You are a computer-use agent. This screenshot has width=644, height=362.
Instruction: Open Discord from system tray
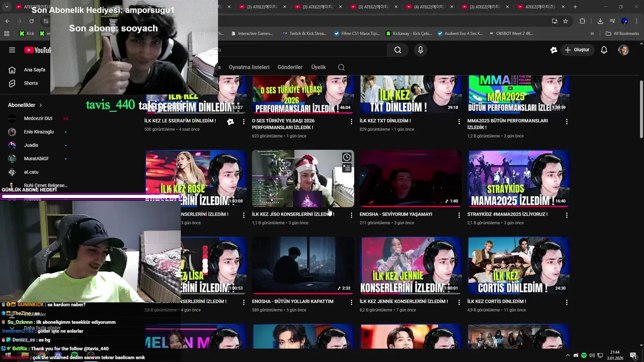(576, 355)
